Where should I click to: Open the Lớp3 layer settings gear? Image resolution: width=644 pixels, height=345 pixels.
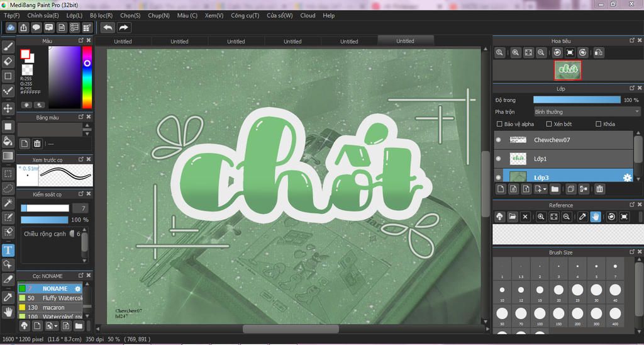[627, 178]
